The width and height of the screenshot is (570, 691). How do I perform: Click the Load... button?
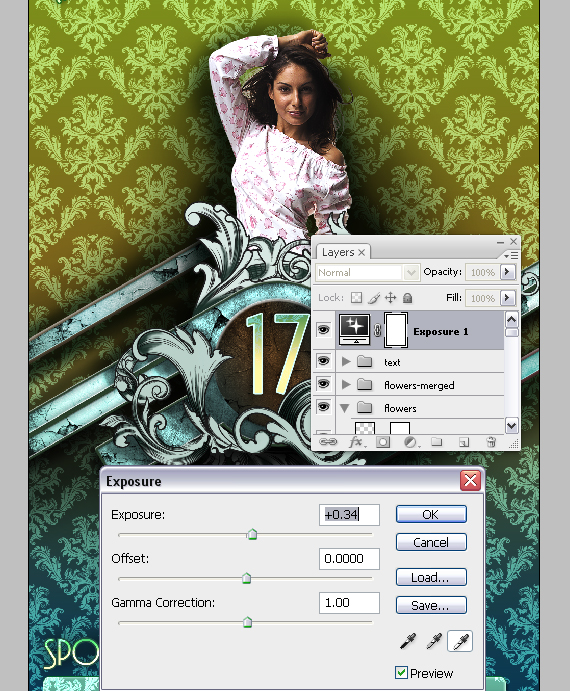pyautogui.click(x=431, y=577)
